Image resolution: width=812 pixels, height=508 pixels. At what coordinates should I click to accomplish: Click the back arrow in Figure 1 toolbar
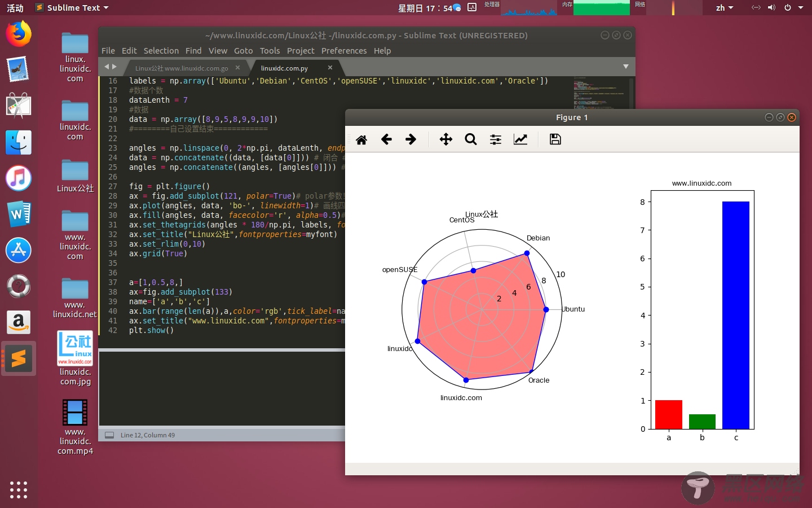(386, 139)
